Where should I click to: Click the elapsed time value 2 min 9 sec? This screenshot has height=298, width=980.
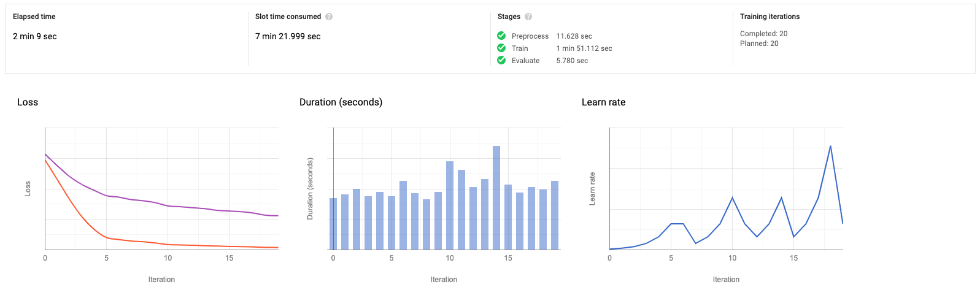click(x=35, y=36)
